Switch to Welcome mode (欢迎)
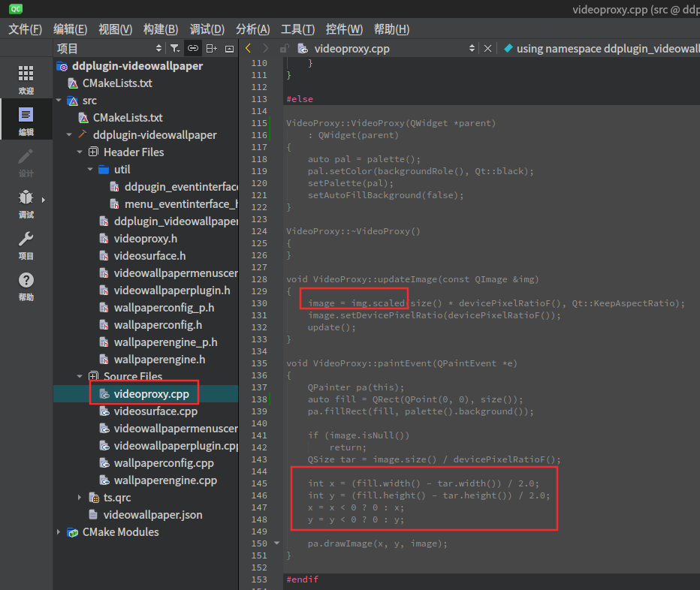 point(26,80)
